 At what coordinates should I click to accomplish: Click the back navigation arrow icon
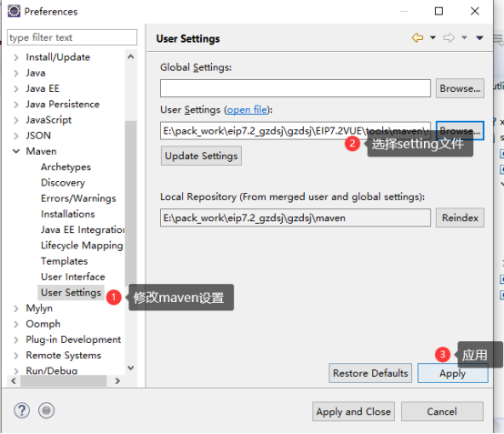coord(418,38)
